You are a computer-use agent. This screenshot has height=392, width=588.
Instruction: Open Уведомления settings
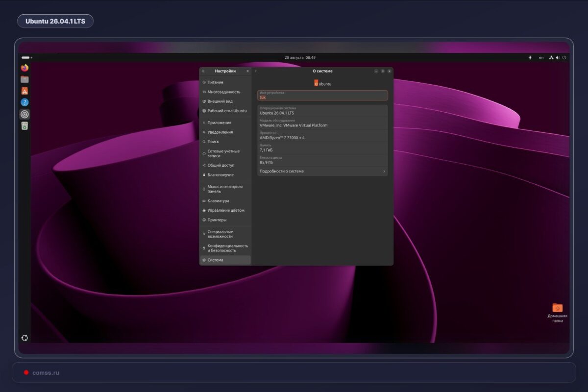[x=225, y=132]
